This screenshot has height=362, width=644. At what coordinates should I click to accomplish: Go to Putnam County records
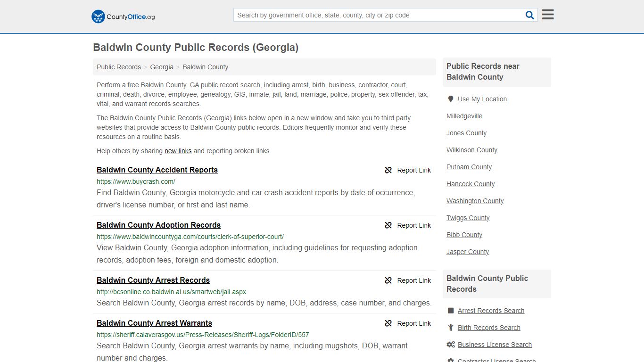pos(469,167)
